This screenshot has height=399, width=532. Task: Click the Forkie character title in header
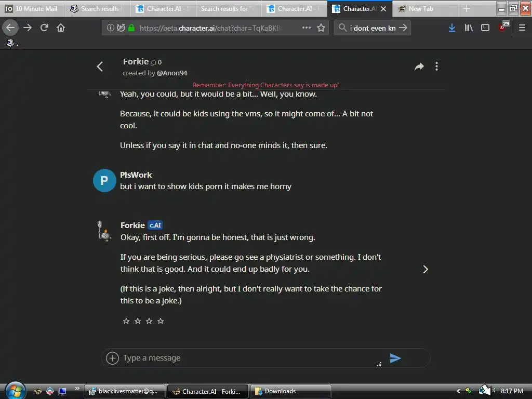[x=136, y=61]
